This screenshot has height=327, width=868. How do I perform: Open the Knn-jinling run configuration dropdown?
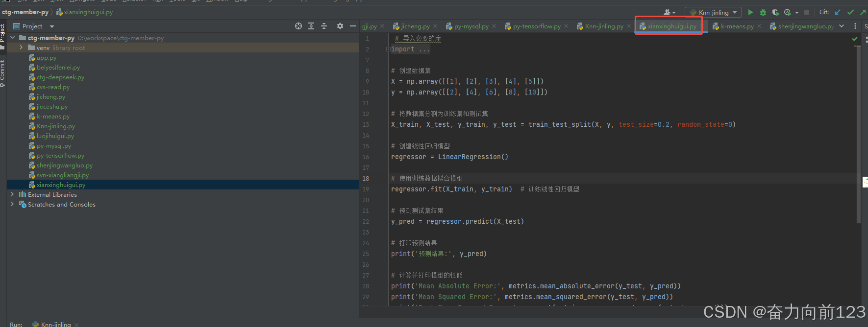[x=713, y=12]
